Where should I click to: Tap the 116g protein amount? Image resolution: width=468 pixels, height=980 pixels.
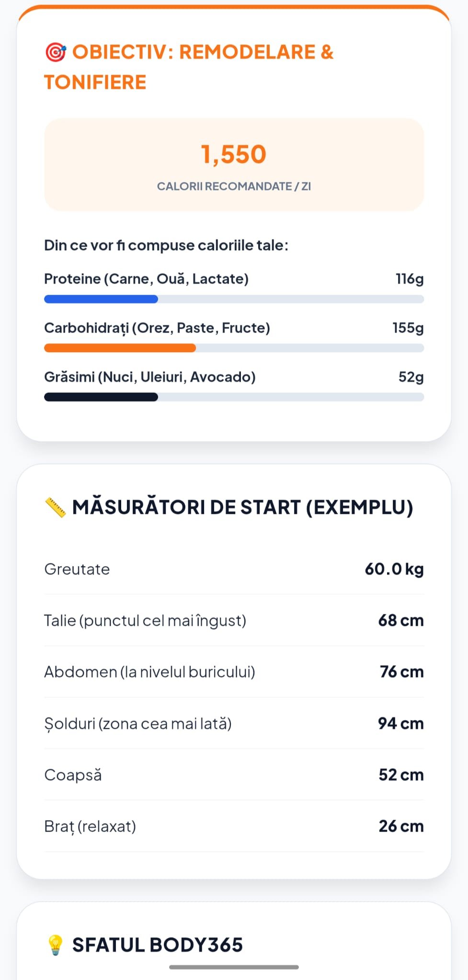[x=410, y=279]
